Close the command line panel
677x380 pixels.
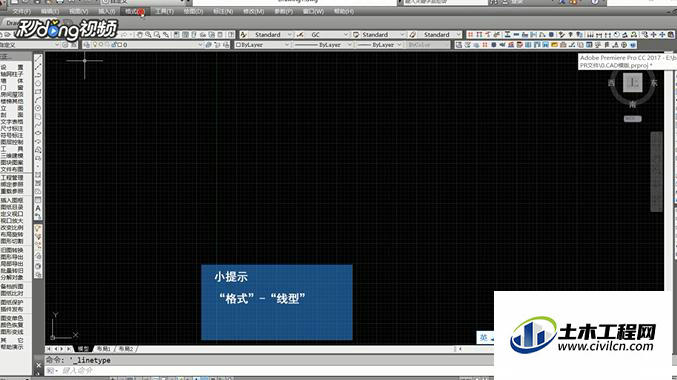[x=38, y=365]
